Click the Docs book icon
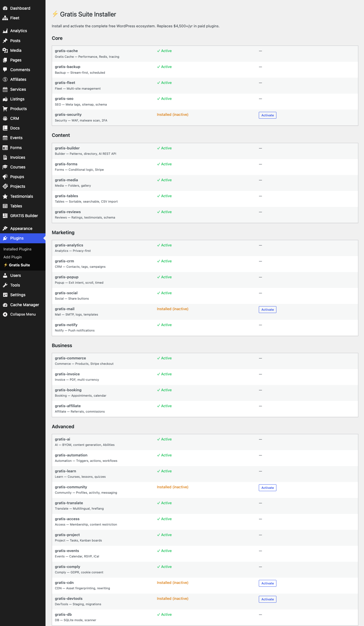The image size is (364, 626). point(5,128)
